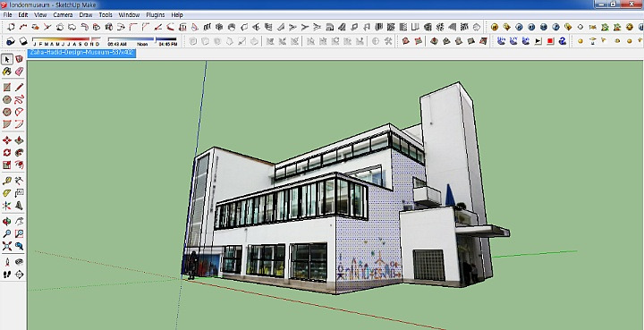Viewport: 644px width, 330px height.
Task: Select the Position Camera tool
Action: coord(7,262)
